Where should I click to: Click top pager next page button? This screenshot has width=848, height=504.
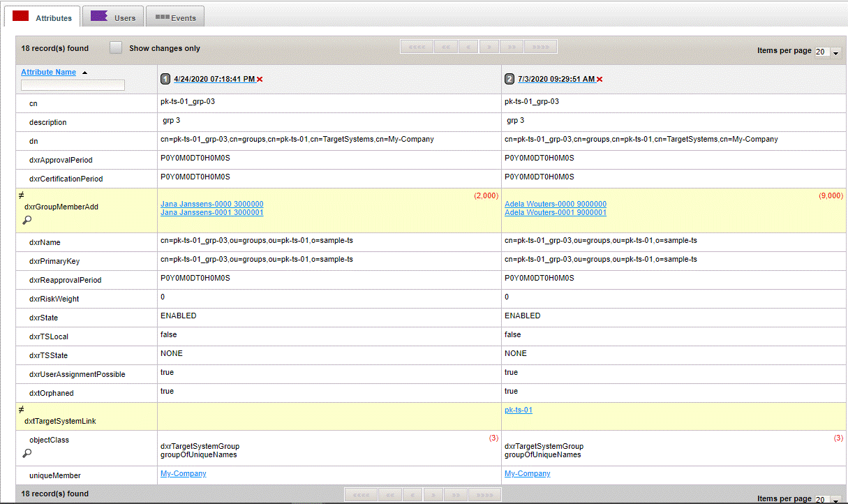coord(489,47)
